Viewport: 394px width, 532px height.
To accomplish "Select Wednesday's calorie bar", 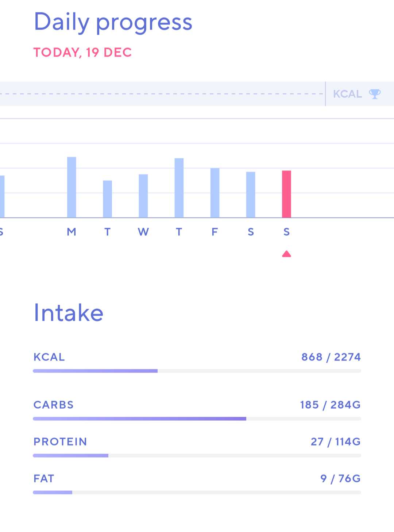I will click(143, 196).
